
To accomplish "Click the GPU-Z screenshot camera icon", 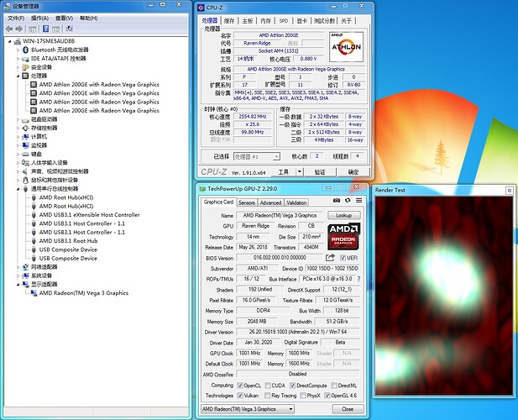I will click(337, 200).
